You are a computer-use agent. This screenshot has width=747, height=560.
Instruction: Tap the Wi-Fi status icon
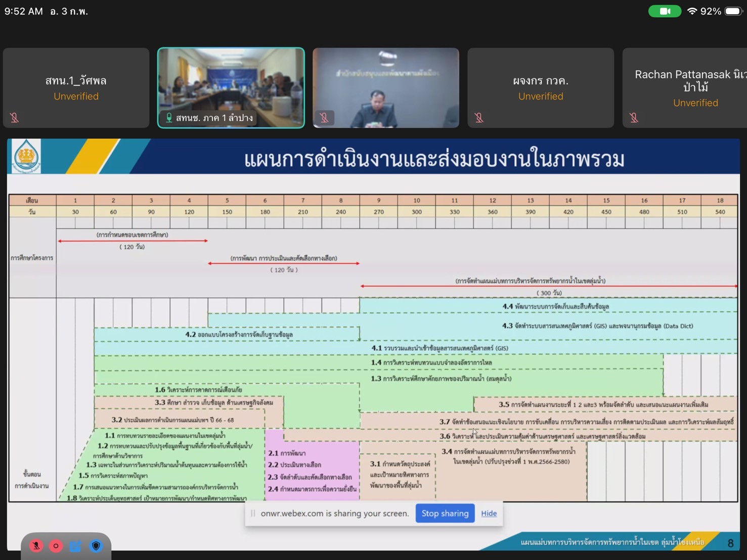tap(691, 11)
